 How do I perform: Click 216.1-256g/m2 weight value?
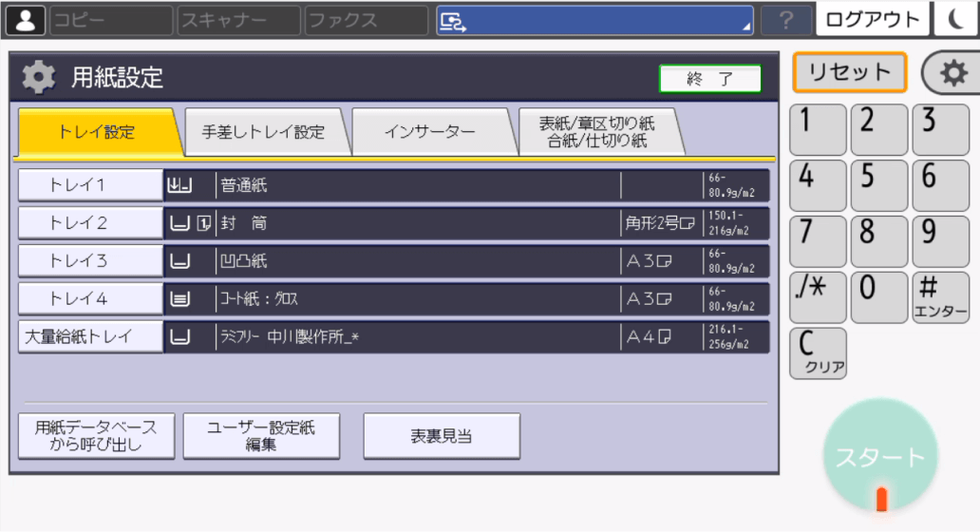(728, 337)
